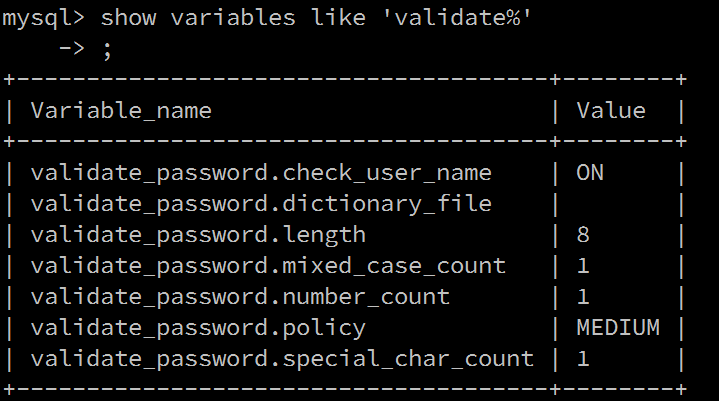The width and height of the screenshot is (719, 401).
Task: Click the word variables in the command
Action: pyautogui.click(x=233, y=18)
